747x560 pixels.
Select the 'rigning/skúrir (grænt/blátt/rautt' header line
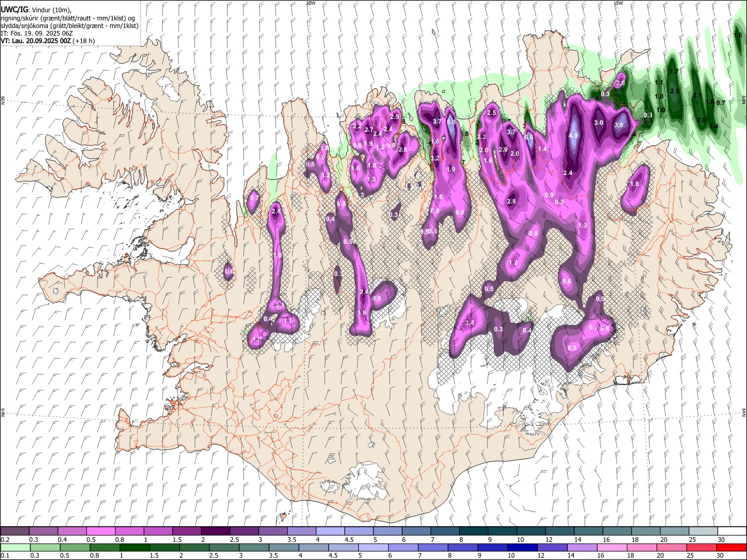(68, 18)
